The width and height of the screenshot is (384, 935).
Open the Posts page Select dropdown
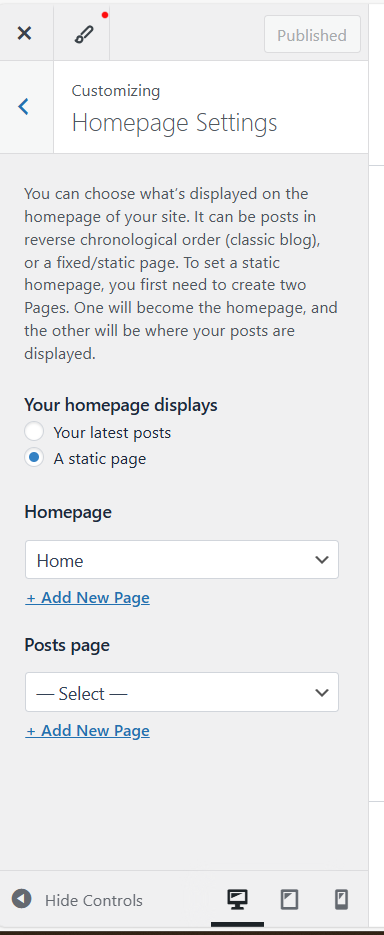[x=182, y=692]
